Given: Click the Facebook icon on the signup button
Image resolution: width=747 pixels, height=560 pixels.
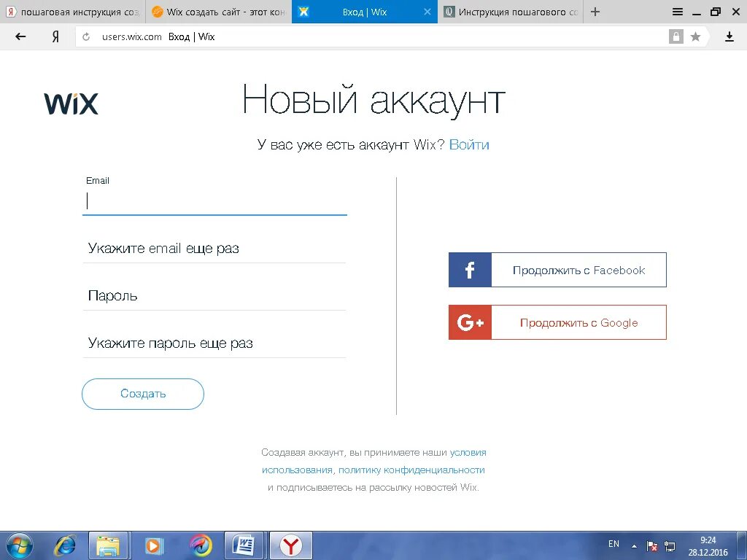Looking at the screenshot, I should click(x=469, y=270).
